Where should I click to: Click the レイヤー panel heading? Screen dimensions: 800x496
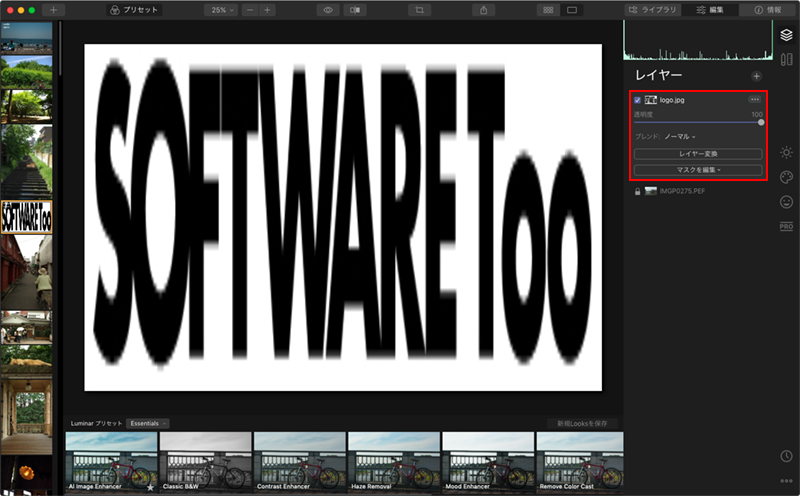pos(658,76)
